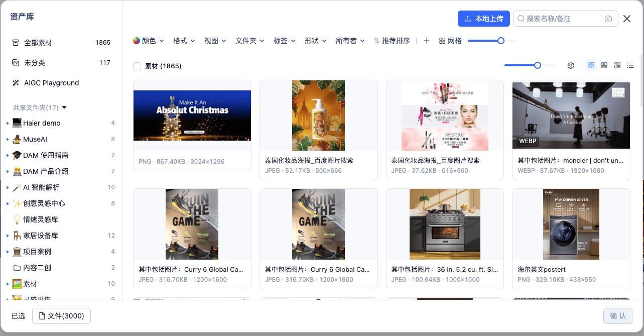Viewport: 644px width, 336px height.
Task: Click the 项目案例 building icon
Action: click(17, 252)
